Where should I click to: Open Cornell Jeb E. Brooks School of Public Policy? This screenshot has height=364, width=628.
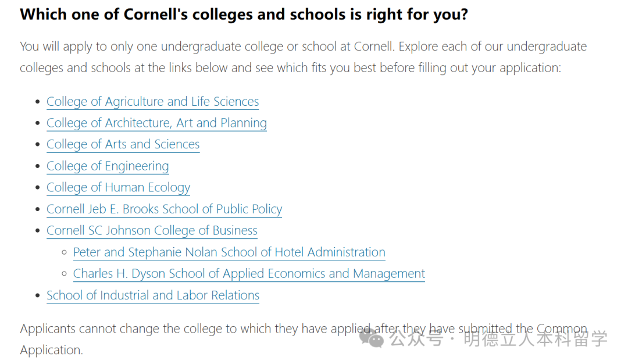click(164, 209)
